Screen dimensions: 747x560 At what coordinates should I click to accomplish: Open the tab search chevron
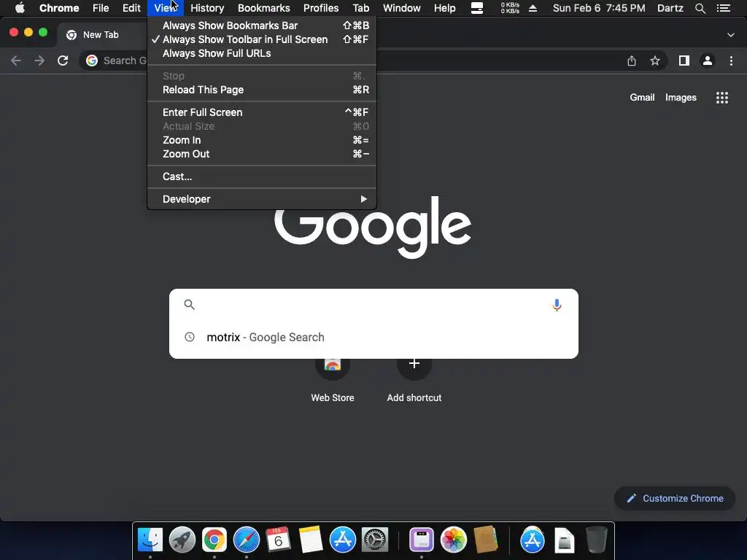[x=731, y=35]
